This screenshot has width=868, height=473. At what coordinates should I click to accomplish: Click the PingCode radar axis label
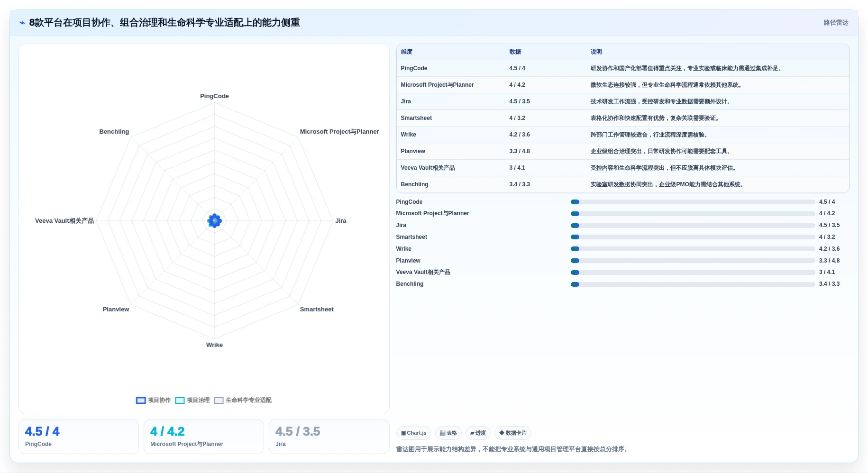tap(214, 96)
